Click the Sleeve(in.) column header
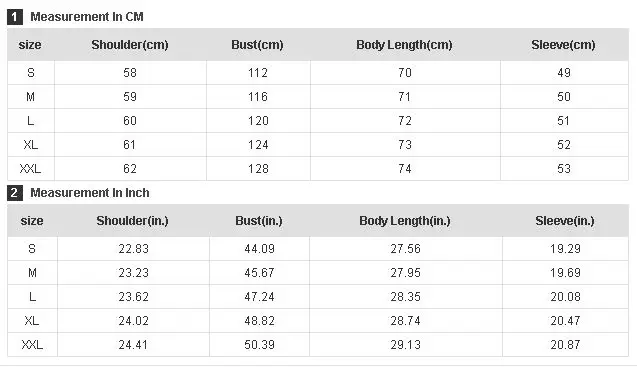 tap(565, 221)
